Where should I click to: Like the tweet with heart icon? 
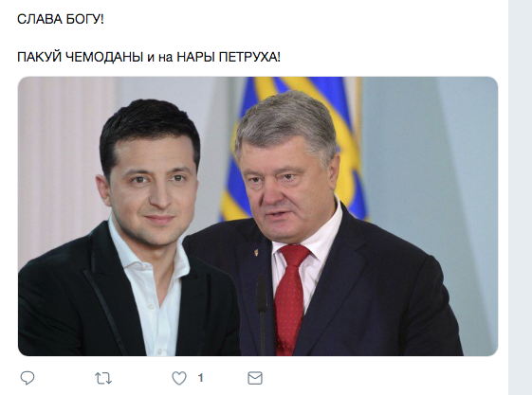click(x=179, y=378)
